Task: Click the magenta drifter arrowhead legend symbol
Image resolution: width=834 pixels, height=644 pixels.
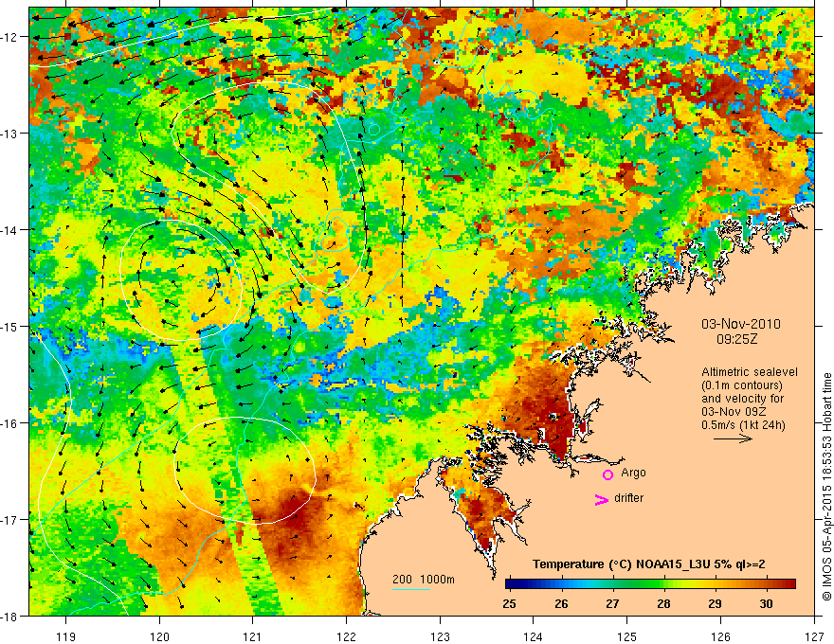Action: point(601,499)
